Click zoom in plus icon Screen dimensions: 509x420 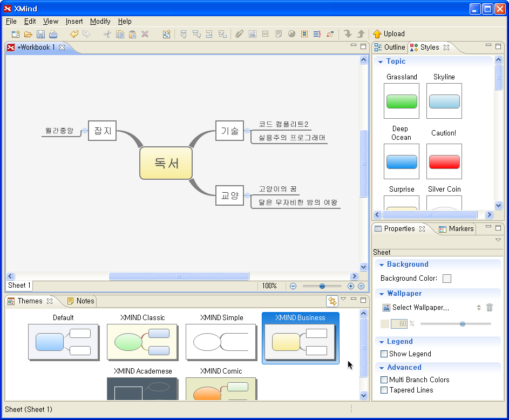pos(350,286)
